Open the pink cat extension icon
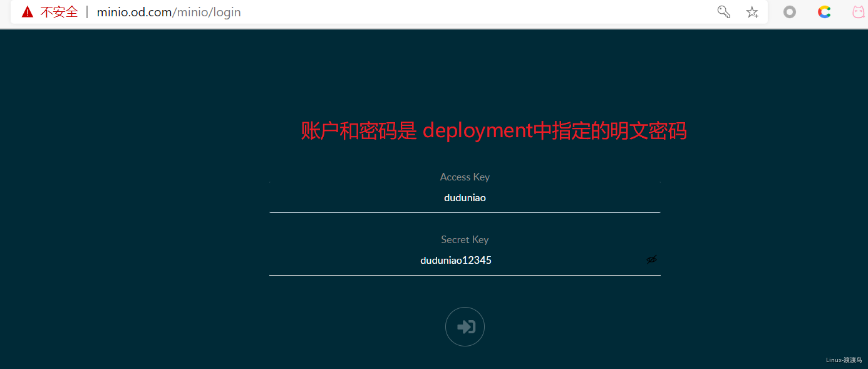 tap(858, 12)
